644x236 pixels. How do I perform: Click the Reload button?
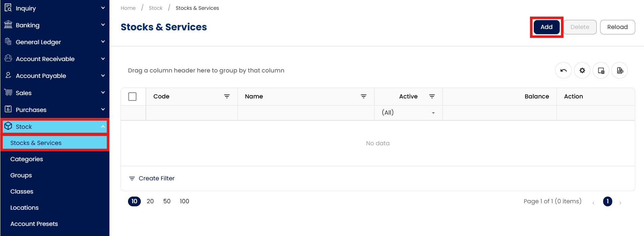click(617, 27)
